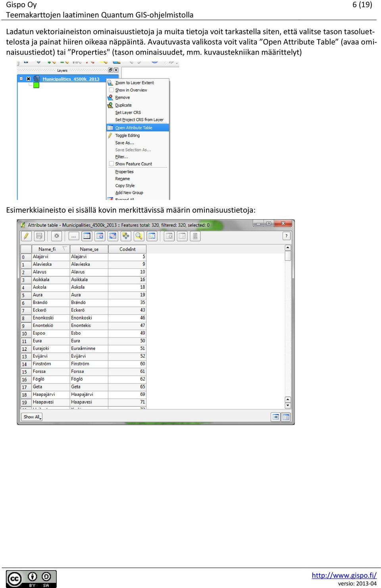Click the Unselect All table icon

(x=87, y=236)
